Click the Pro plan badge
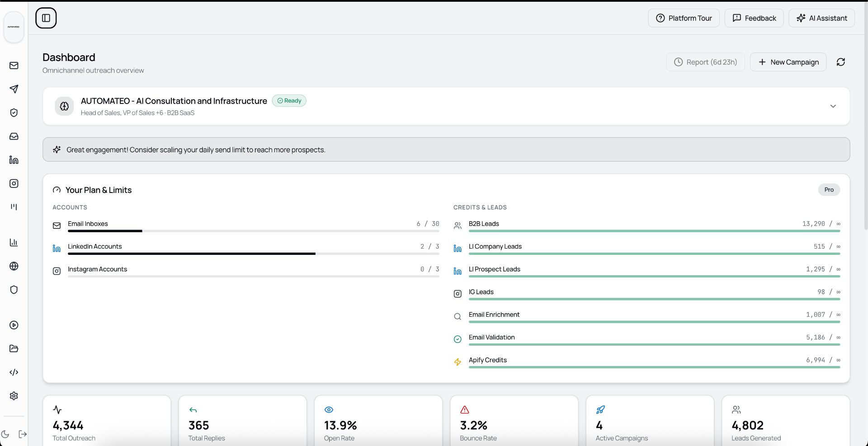 [829, 190]
